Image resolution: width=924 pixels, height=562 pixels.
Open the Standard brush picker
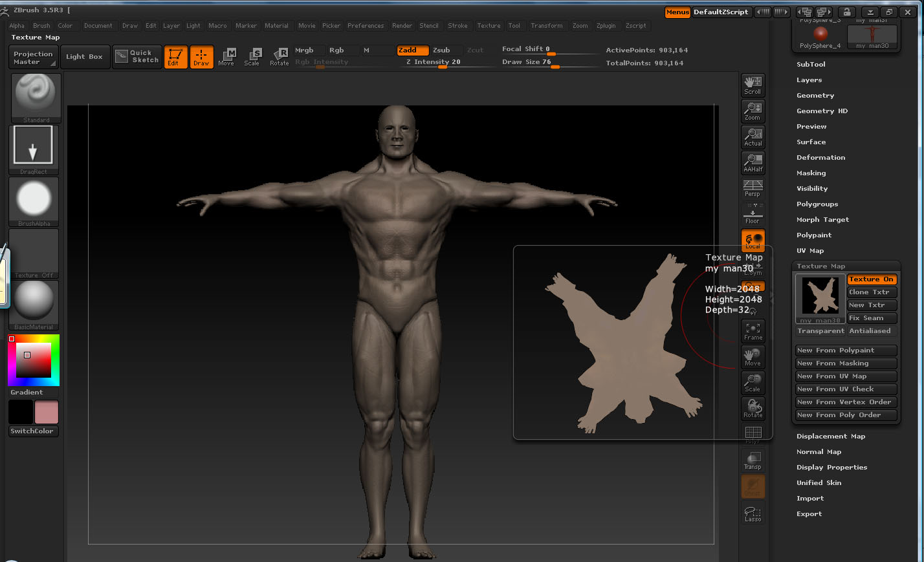coord(36,97)
